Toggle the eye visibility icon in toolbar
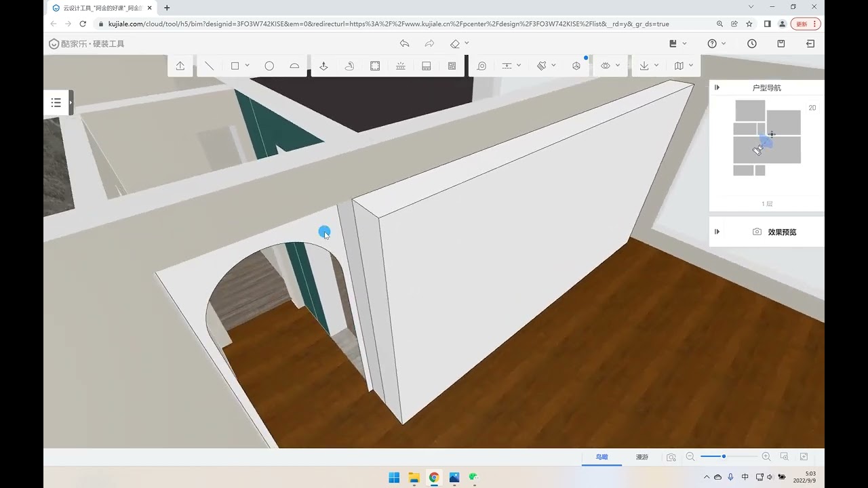Image resolution: width=868 pixels, height=488 pixels. [606, 66]
